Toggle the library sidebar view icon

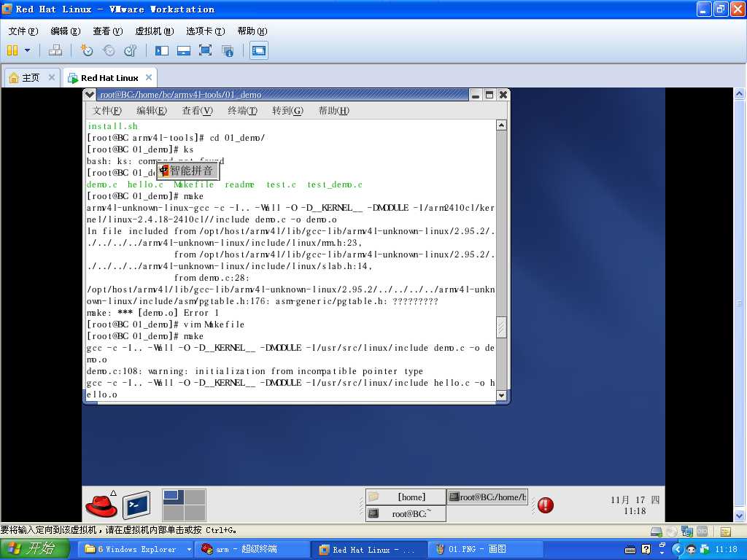click(162, 50)
